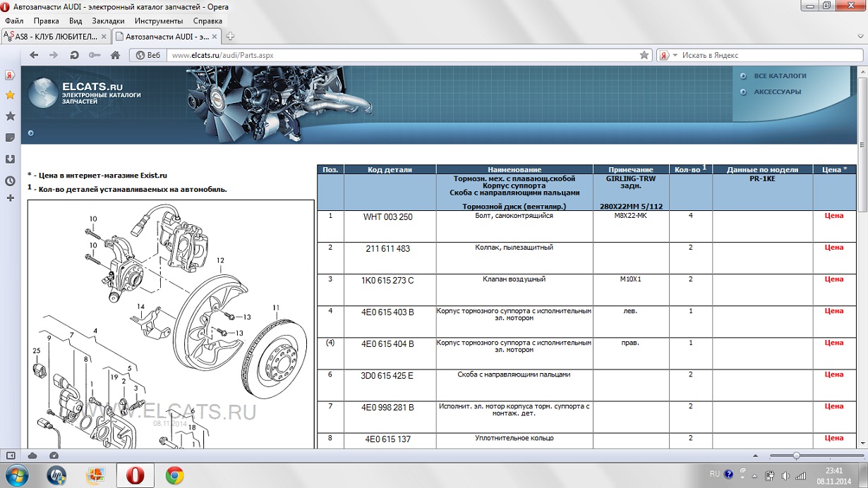This screenshot has width=868, height=488.
Task: Expand the Yandex search engine dropdown
Action: (675, 55)
